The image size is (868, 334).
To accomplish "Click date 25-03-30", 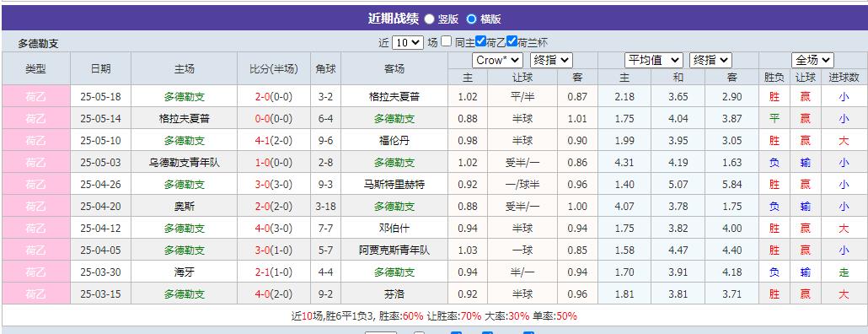I will (x=101, y=272).
